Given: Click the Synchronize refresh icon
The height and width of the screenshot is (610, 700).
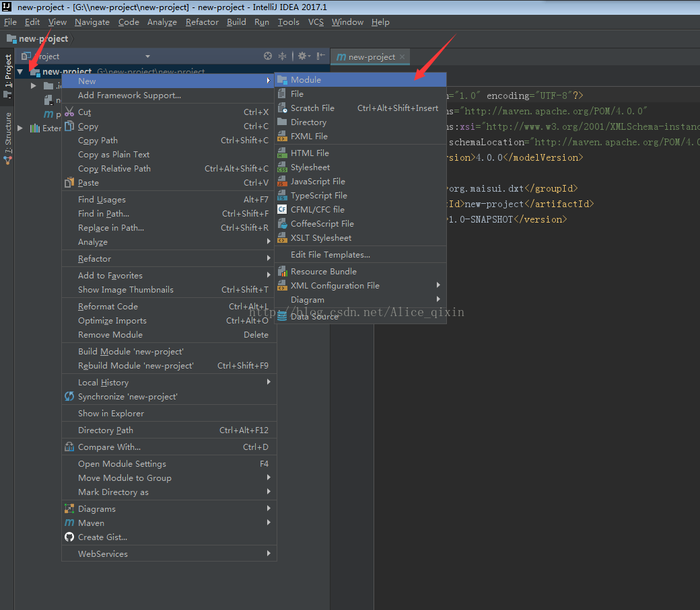Looking at the screenshot, I should (69, 396).
